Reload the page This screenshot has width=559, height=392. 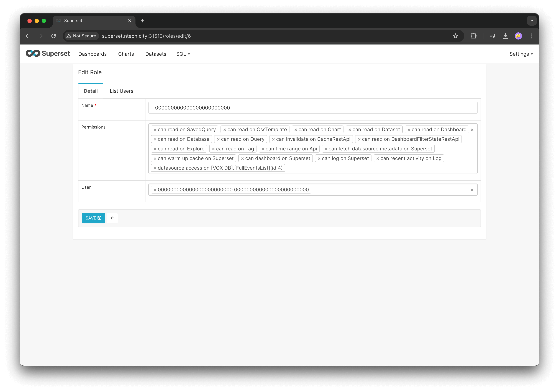coord(53,36)
